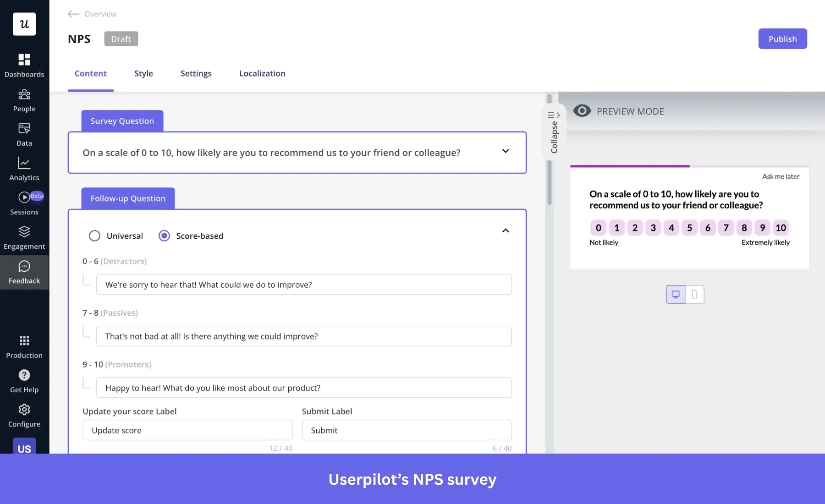The width and height of the screenshot is (825, 504).
Task: Select the Universal follow-up question option
Action: (94, 236)
